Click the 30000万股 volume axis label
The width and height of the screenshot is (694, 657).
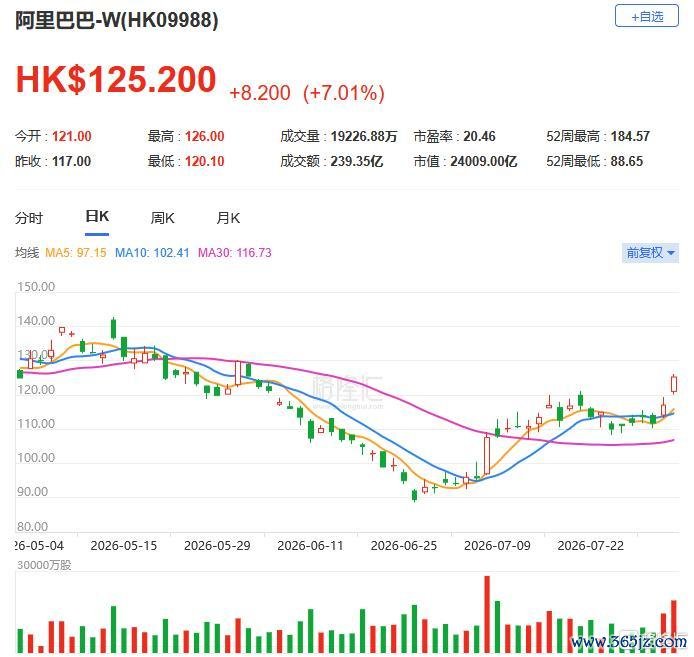tap(44, 565)
